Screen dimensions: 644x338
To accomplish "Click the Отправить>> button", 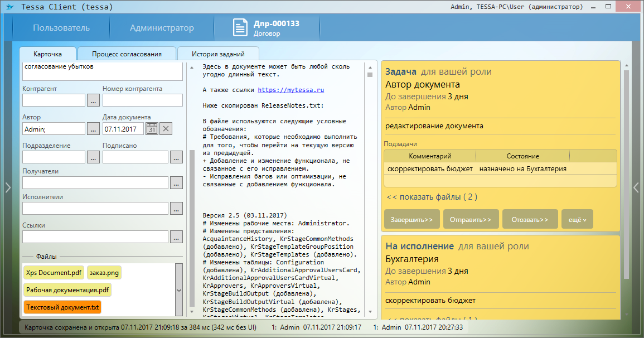I will coord(471,219).
